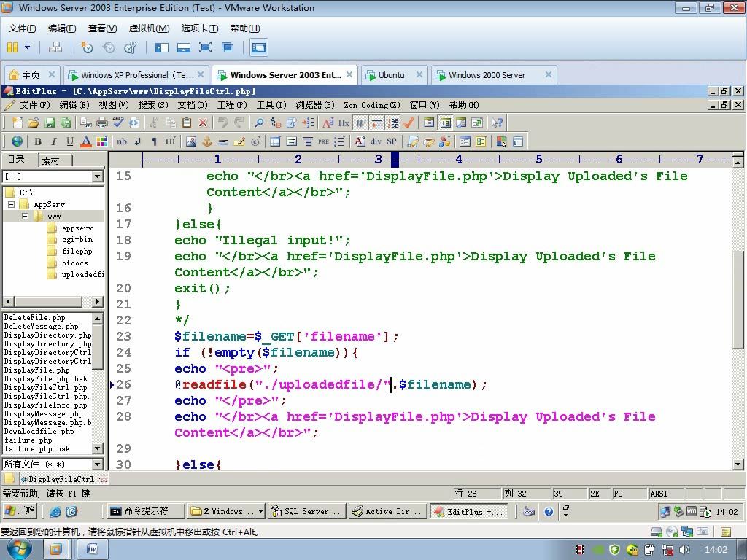Apply Italic tag with the I icon
This screenshot has height=560, width=747.
pos(54,141)
